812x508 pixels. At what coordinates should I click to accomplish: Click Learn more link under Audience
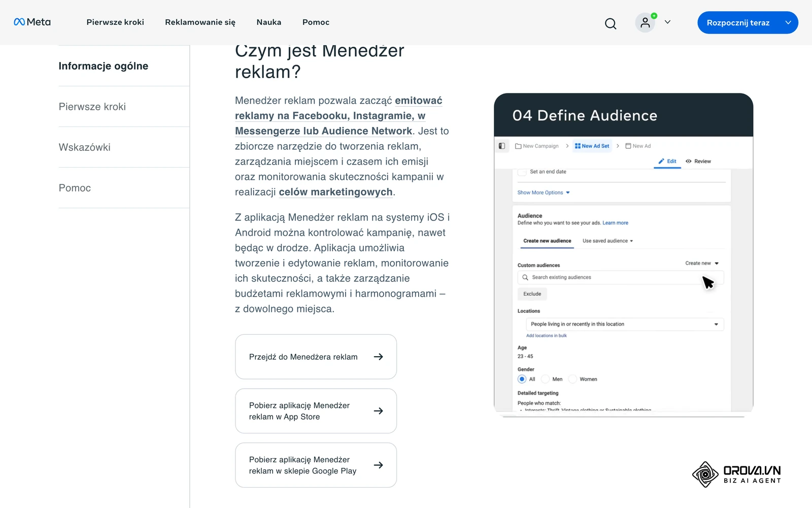coord(615,223)
